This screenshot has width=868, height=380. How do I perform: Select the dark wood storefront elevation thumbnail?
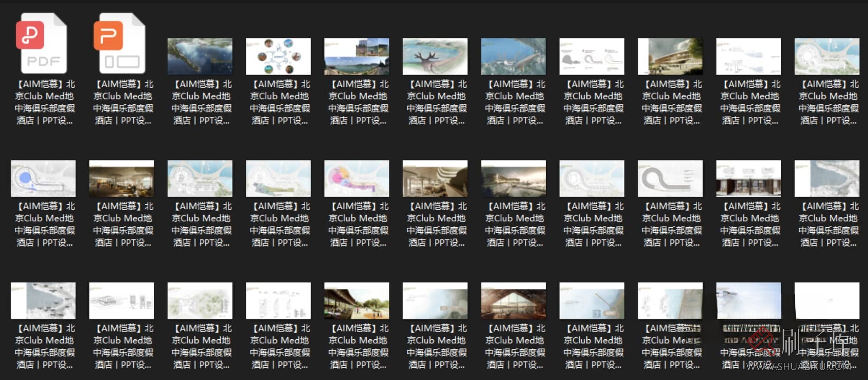click(749, 178)
